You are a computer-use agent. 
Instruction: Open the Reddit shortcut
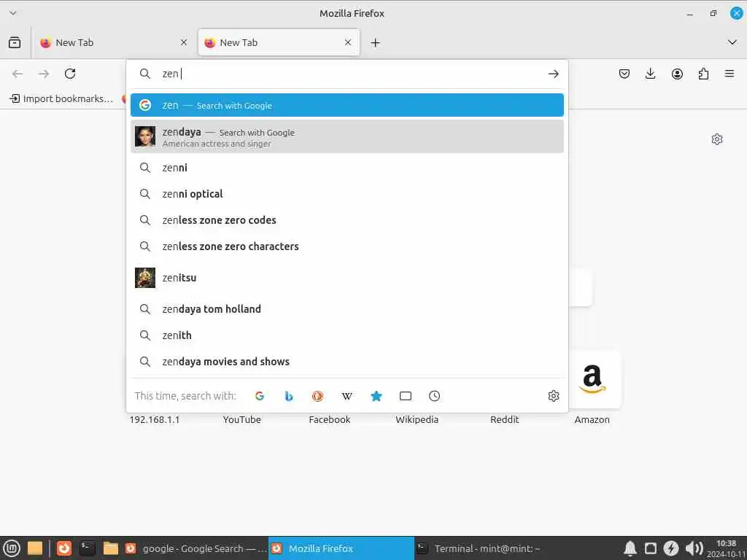505,419
